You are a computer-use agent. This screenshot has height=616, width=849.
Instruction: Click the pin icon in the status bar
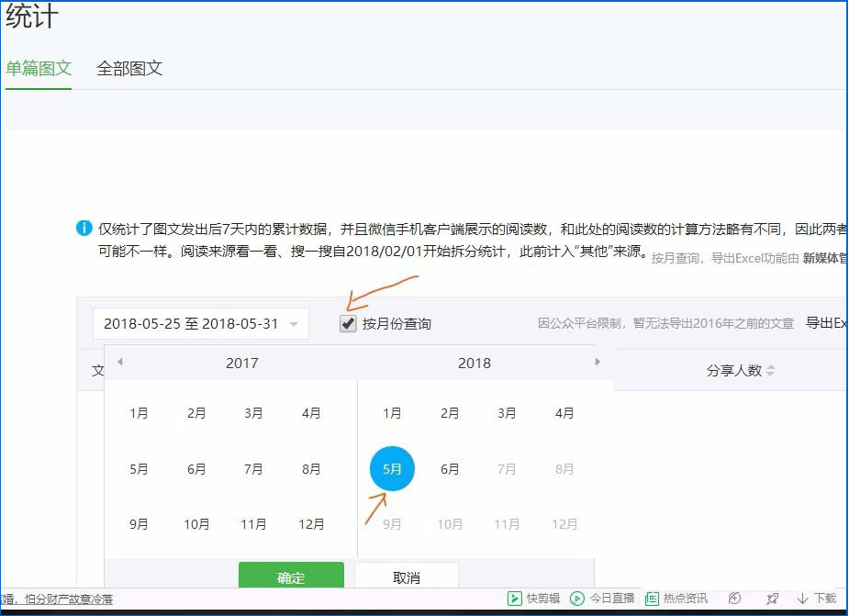pyautogui.click(x=773, y=597)
